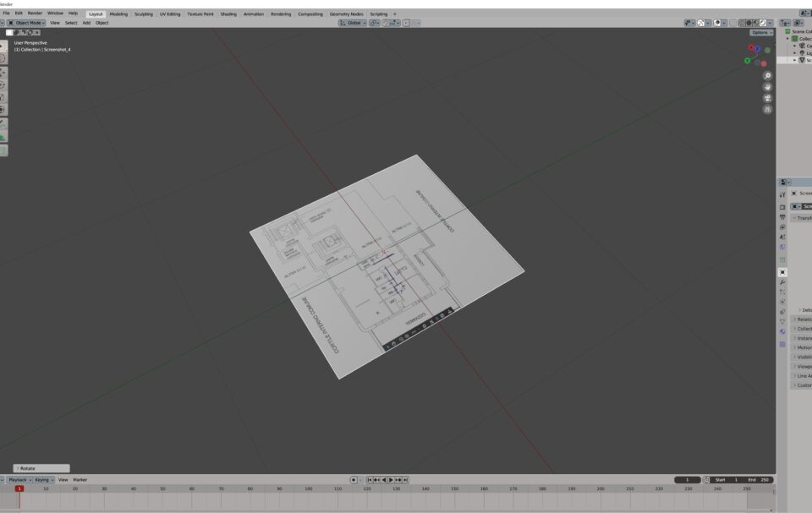Open the Playback popover in timeline

point(18,480)
